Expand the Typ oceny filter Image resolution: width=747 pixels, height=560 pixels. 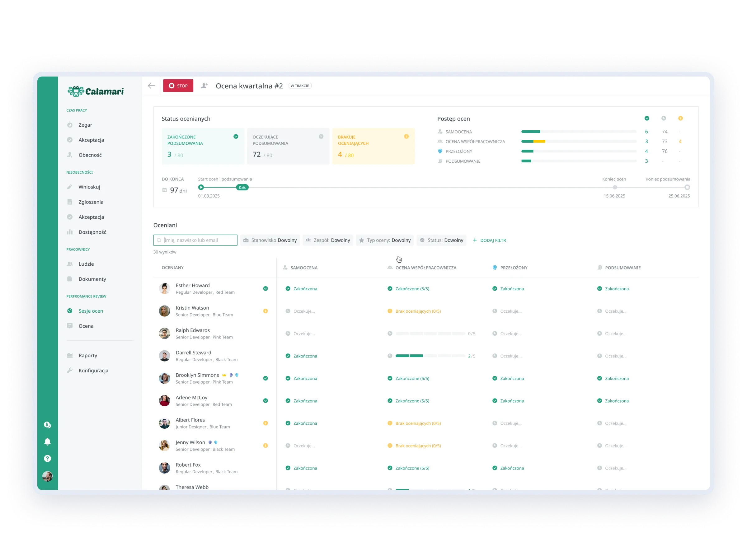click(385, 240)
